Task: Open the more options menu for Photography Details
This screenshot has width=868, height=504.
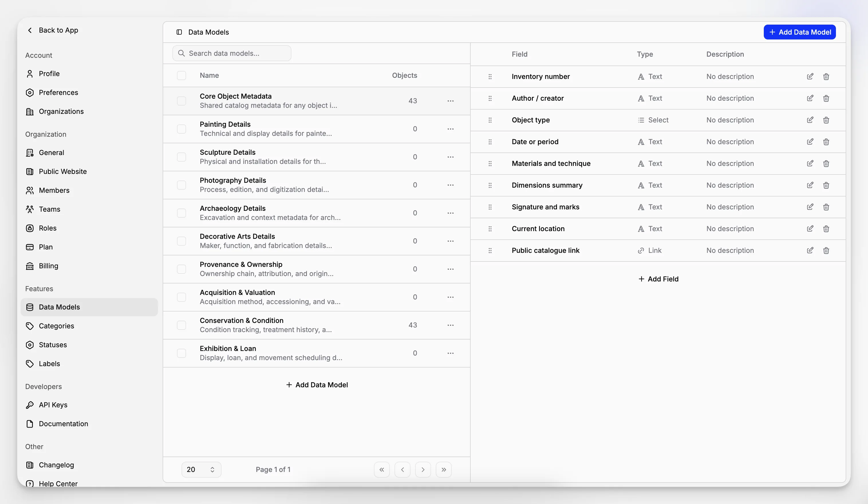Action: 451,185
